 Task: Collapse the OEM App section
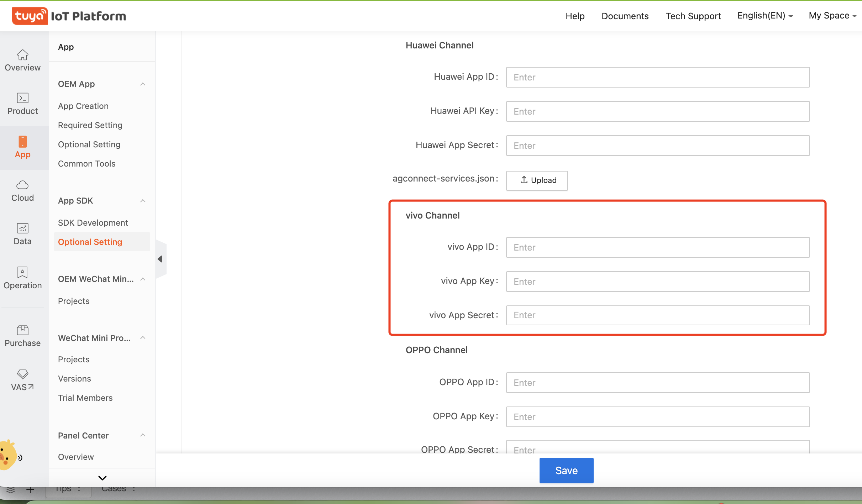click(x=143, y=84)
